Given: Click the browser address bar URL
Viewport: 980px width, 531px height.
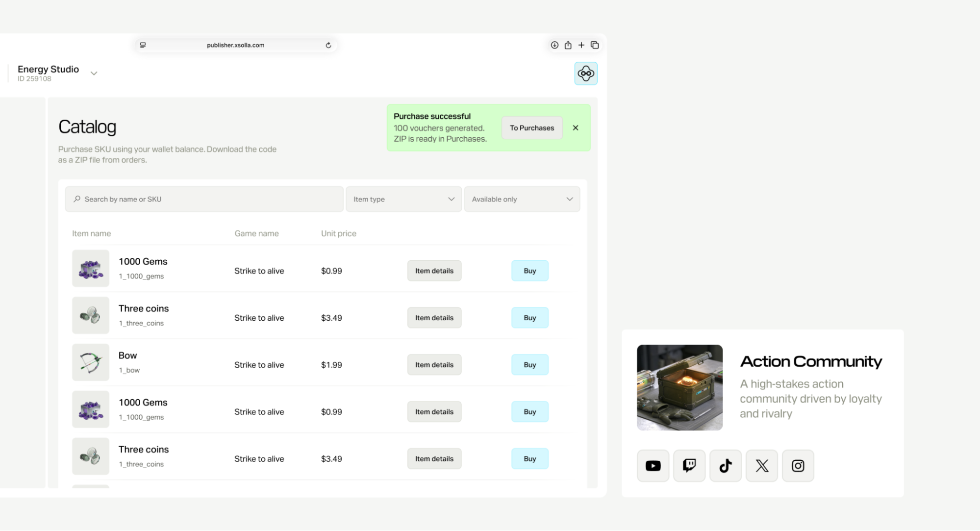Looking at the screenshot, I should (235, 45).
